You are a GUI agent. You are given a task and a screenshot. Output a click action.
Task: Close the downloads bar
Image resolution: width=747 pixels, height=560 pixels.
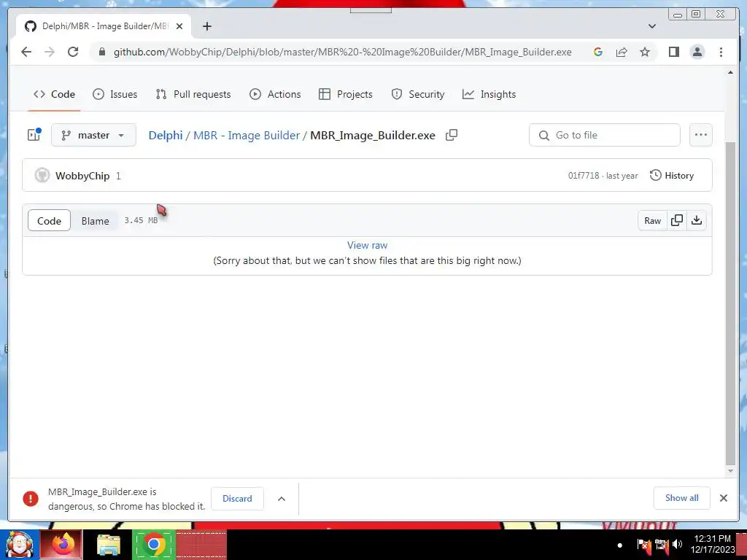pos(723,498)
